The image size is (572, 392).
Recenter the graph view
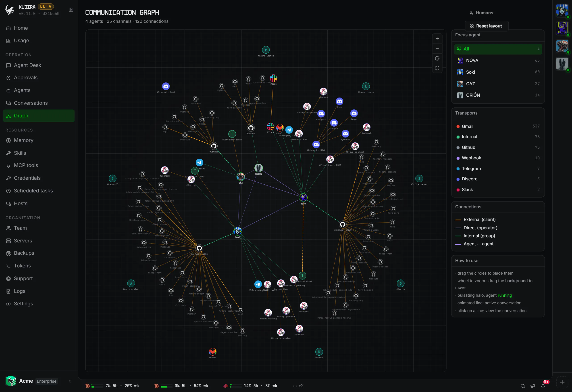(x=437, y=58)
